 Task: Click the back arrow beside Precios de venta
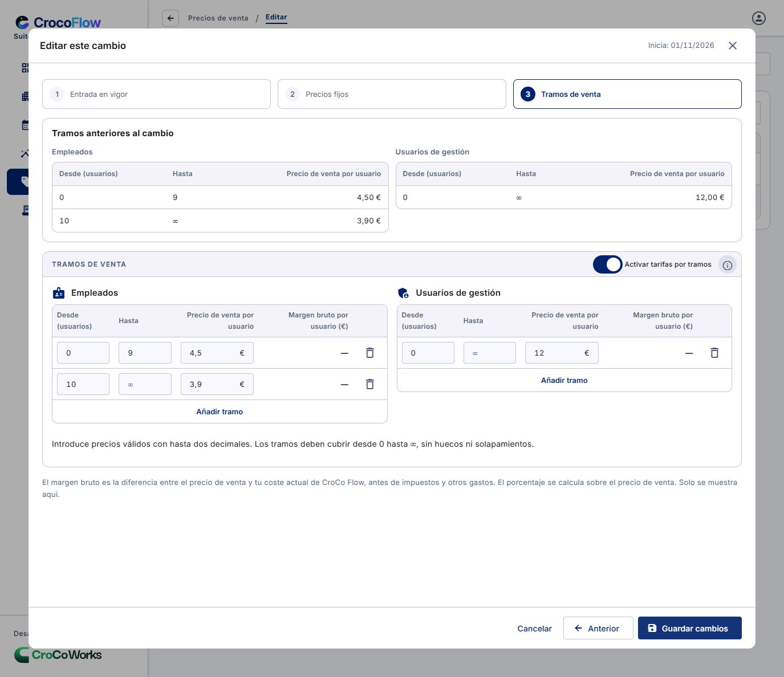pos(170,18)
